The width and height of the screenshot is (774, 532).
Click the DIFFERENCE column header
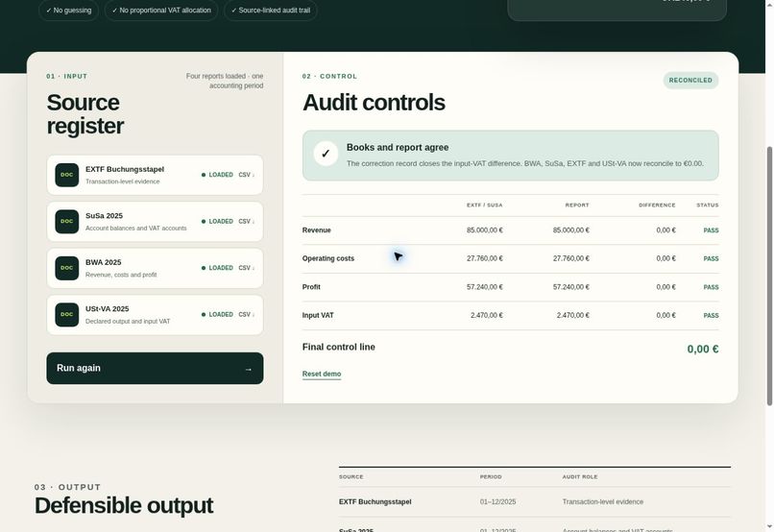657,206
